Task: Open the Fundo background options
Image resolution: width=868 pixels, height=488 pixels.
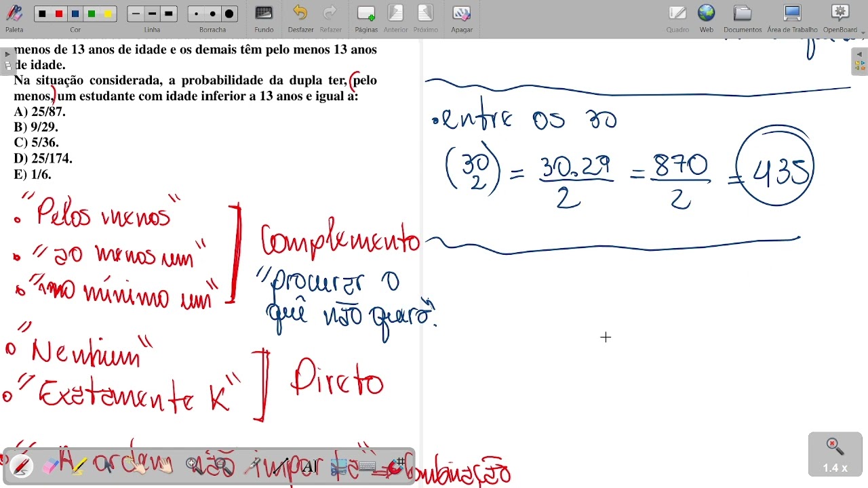Action: pyautogui.click(x=264, y=18)
